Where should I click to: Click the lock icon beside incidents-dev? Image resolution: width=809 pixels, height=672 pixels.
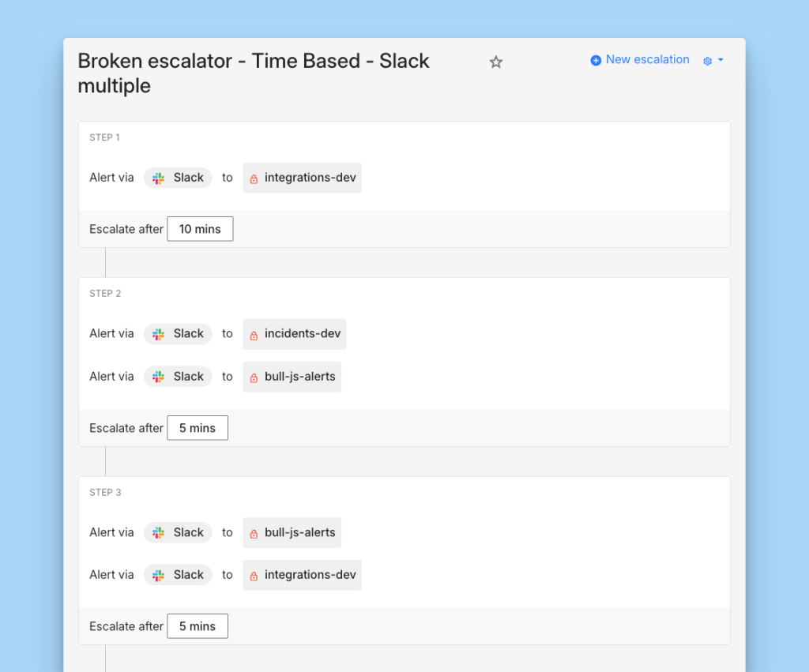pyautogui.click(x=254, y=335)
